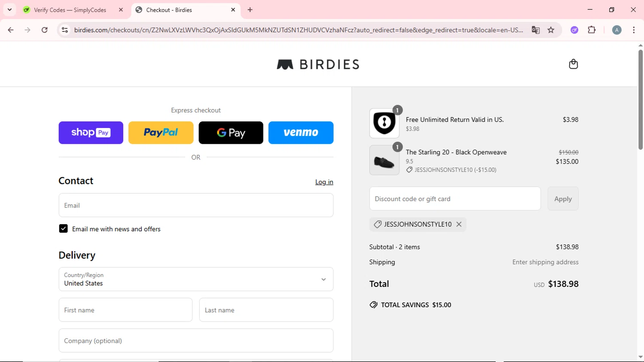Click the tag icon on JESSJOHNSONSTYLE10 chip
The width and height of the screenshot is (644, 362).
(x=377, y=224)
